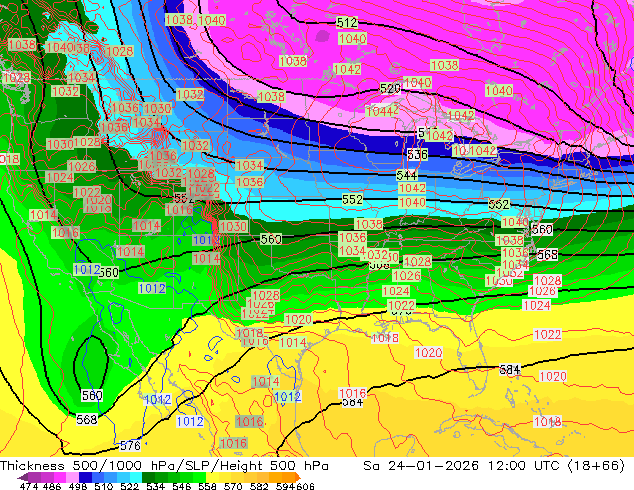Click the legend value 474
Viewport: 634px width, 490px height.
tap(29, 486)
